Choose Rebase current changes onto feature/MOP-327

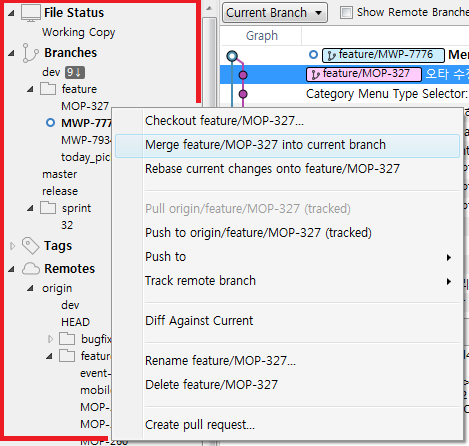287,169
